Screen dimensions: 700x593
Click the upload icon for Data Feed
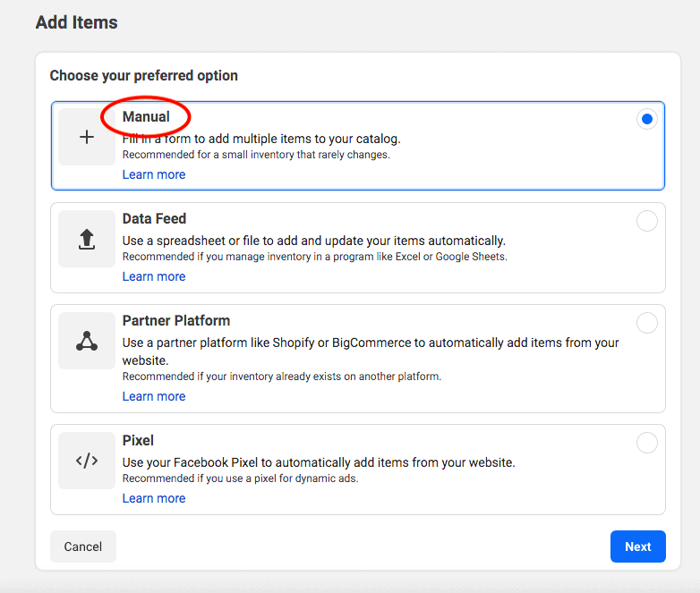[87, 239]
